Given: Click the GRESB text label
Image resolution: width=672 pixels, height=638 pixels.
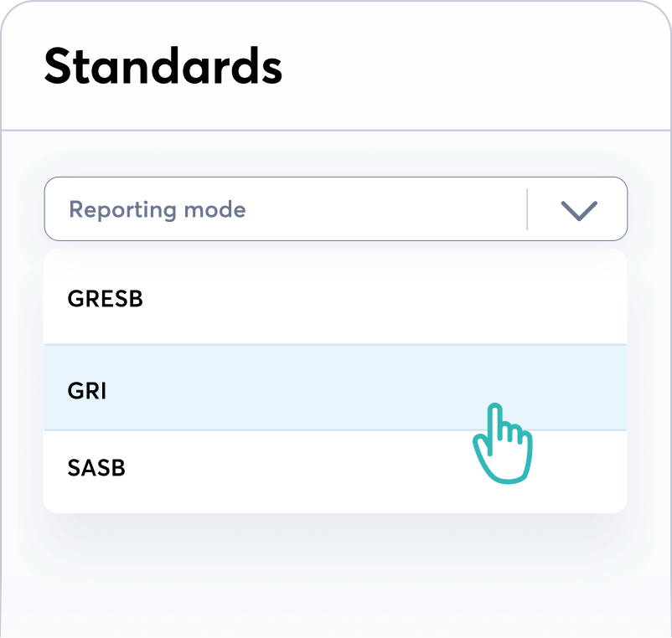Looking at the screenshot, I should pos(105,299).
